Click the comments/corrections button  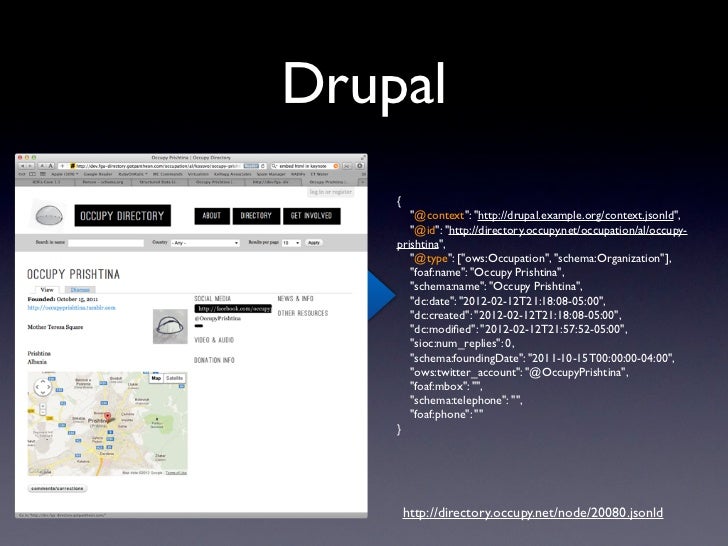coord(58,488)
